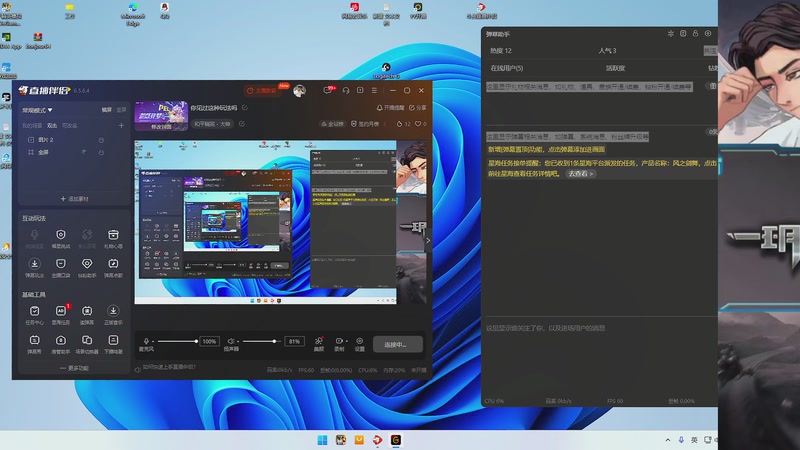Adjust the speaker volume slider
The width and height of the screenshot is (800, 450).
262,341
